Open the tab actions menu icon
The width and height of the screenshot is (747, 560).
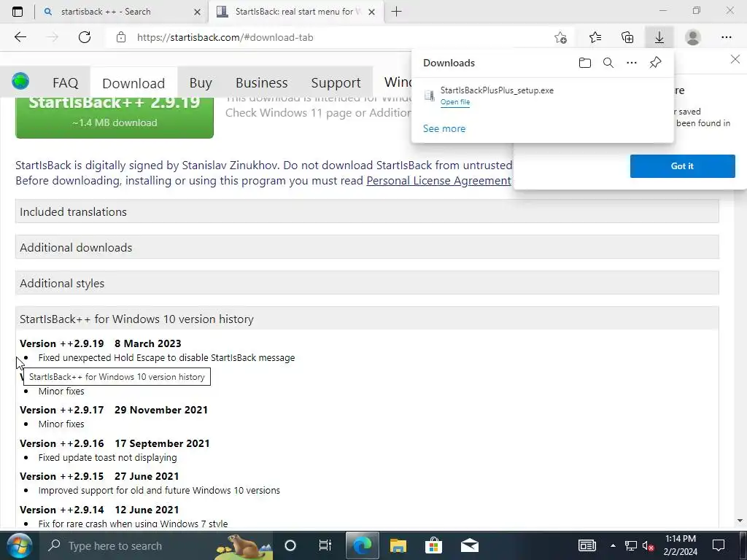pyautogui.click(x=18, y=12)
